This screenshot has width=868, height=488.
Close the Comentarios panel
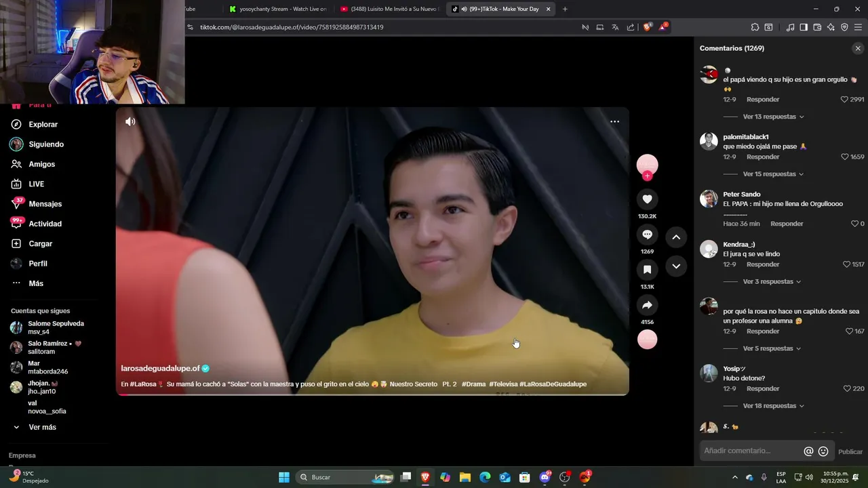coord(858,48)
